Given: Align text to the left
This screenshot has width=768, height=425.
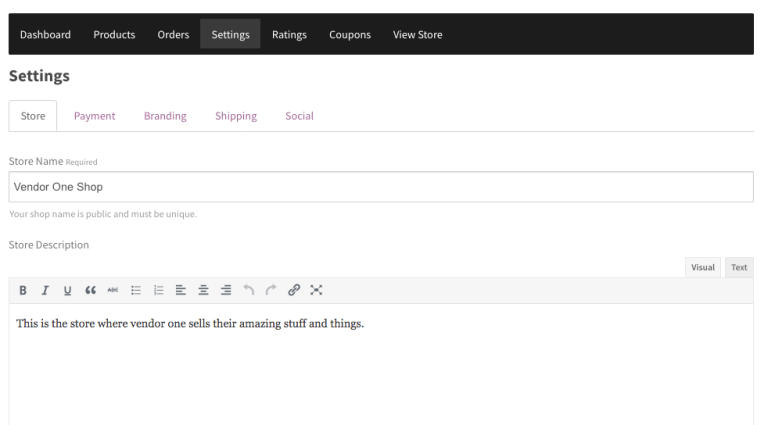Looking at the screenshot, I should 181,291.
